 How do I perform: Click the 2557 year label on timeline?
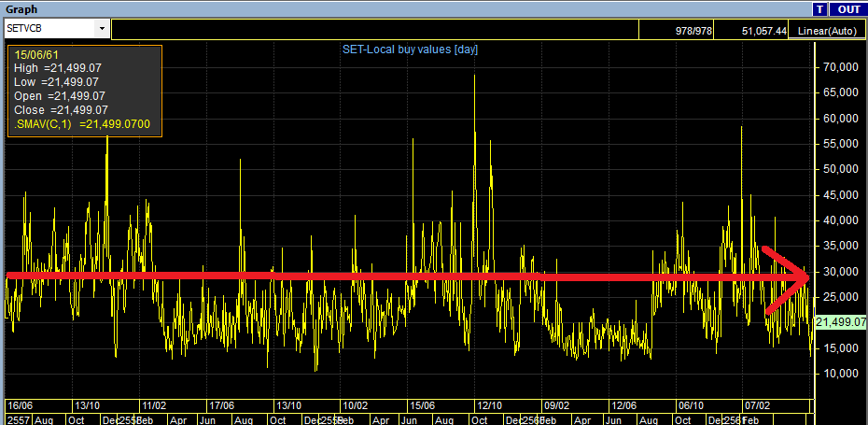tap(19, 419)
